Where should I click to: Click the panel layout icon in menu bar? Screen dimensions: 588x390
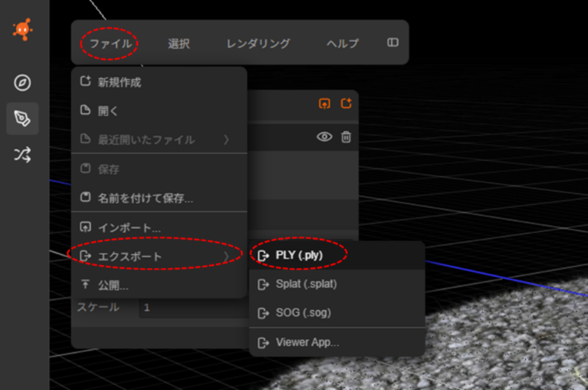393,43
